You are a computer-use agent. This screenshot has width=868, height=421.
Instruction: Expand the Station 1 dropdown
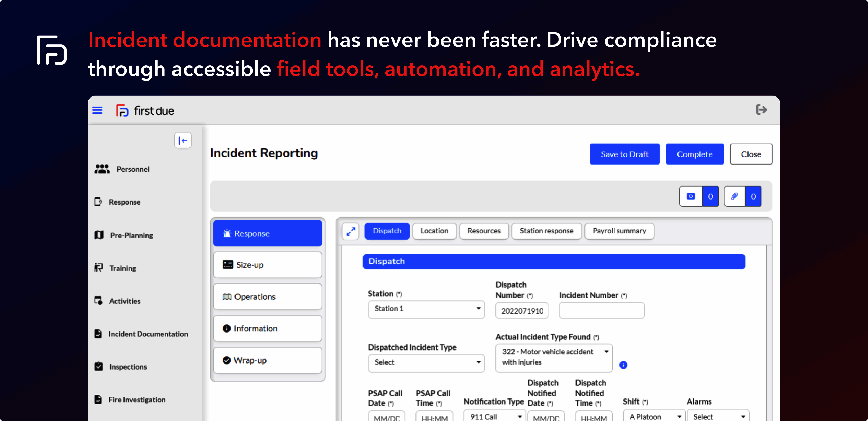coord(426,309)
